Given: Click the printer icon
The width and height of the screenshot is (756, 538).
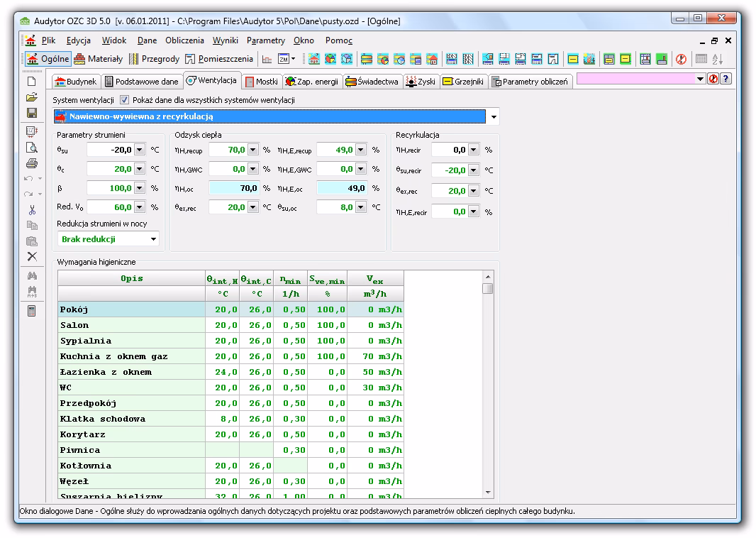Looking at the screenshot, I should 31,164.
